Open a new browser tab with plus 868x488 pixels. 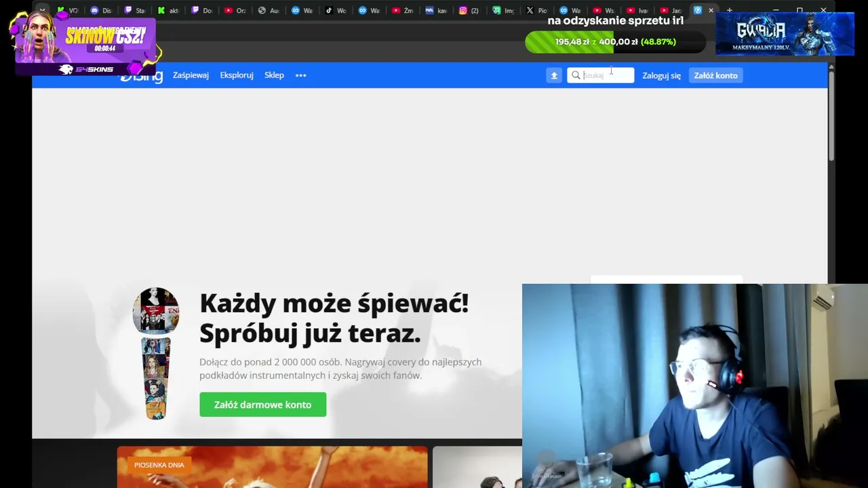coord(730,10)
